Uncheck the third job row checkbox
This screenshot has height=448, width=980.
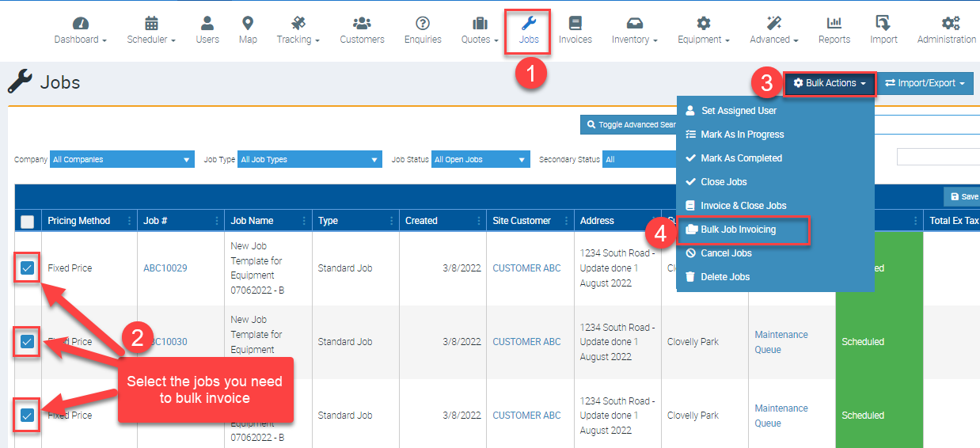tap(27, 416)
